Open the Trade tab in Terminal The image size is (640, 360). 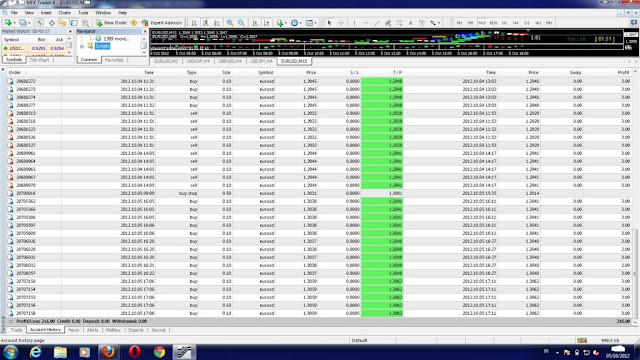(16, 330)
